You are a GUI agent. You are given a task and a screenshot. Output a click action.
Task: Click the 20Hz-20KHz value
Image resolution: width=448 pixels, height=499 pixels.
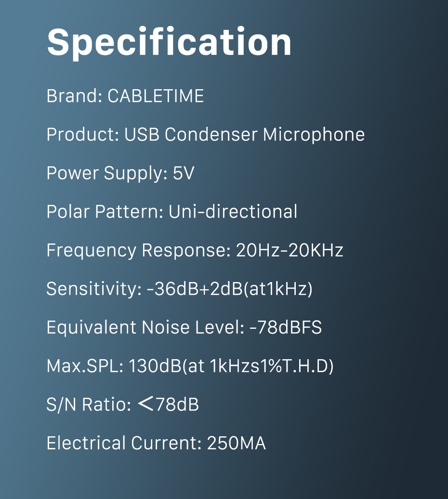290,250
